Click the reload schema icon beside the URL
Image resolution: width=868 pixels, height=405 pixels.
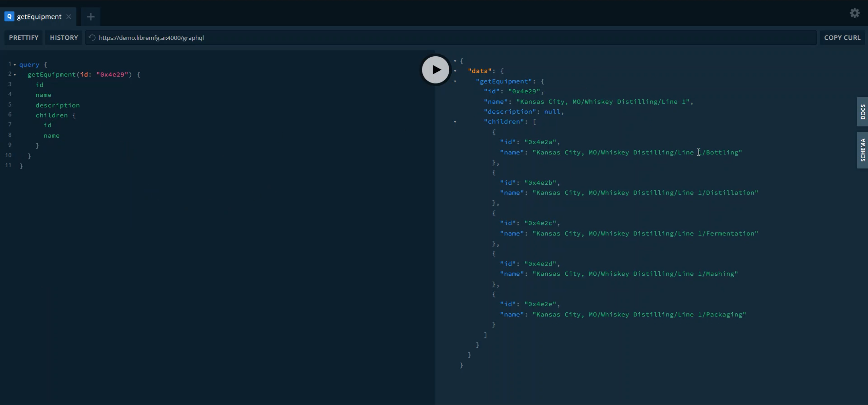92,38
